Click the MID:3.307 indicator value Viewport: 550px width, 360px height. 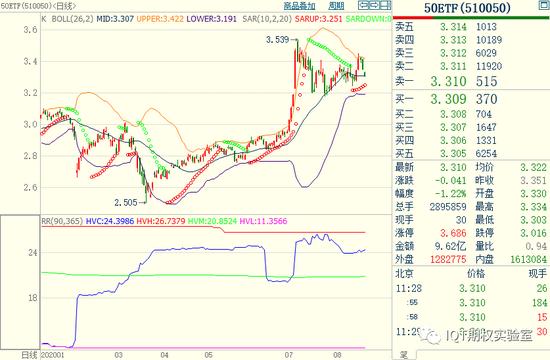(115, 19)
